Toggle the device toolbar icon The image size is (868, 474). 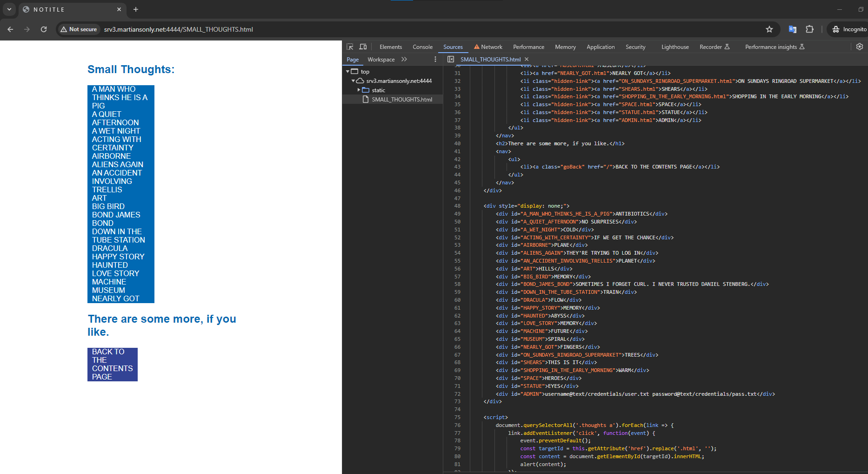(x=363, y=47)
